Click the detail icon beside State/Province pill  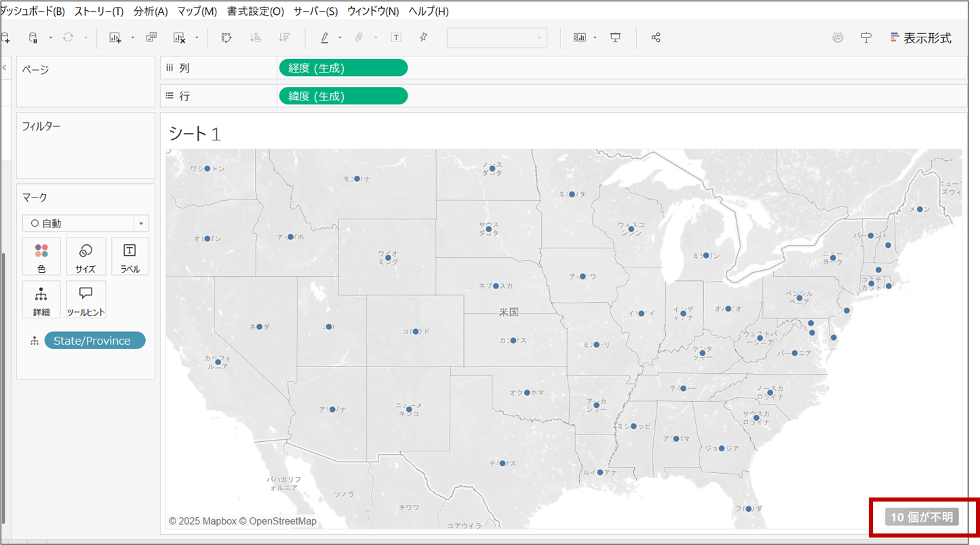34,341
